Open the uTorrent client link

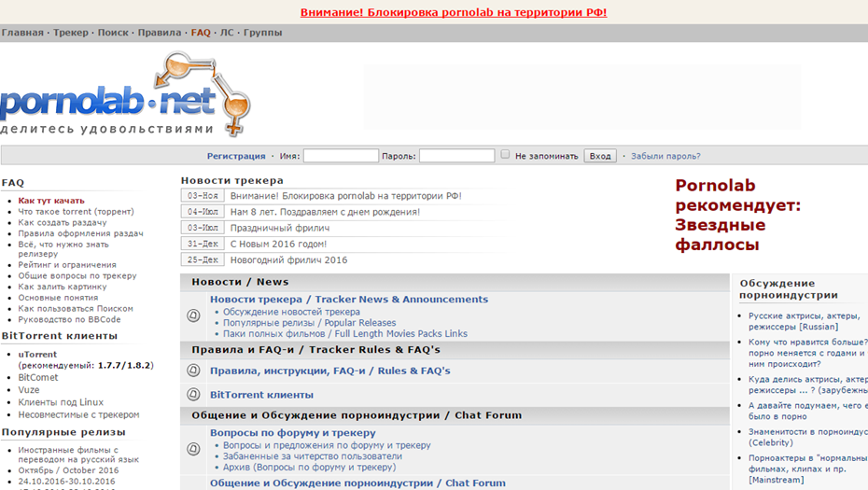click(37, 355)
